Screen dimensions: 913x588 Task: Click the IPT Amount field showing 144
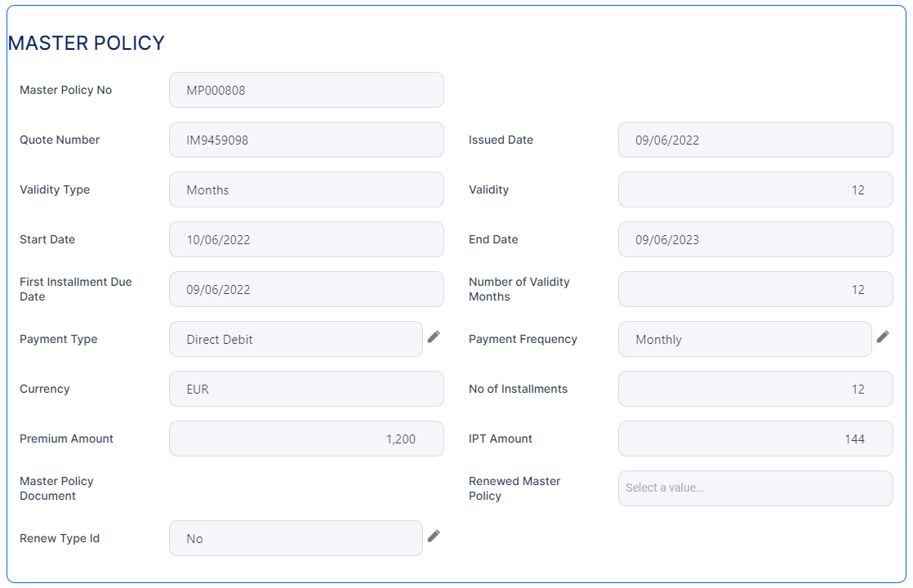[755, 439]
